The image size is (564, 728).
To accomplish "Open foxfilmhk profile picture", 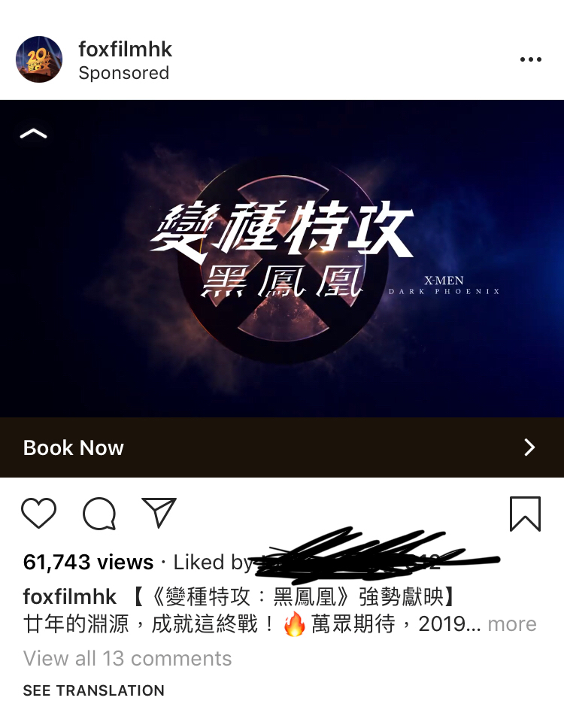I will coord(39,59).
